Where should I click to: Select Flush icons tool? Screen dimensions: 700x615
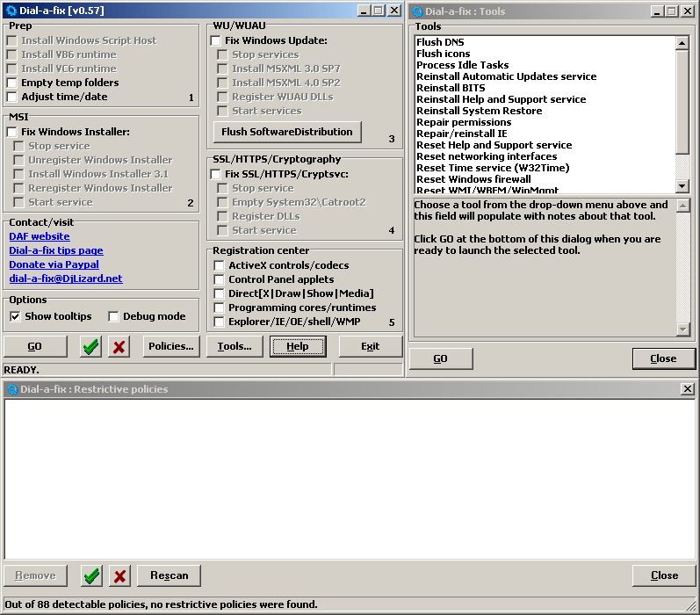tap(444, 54)
